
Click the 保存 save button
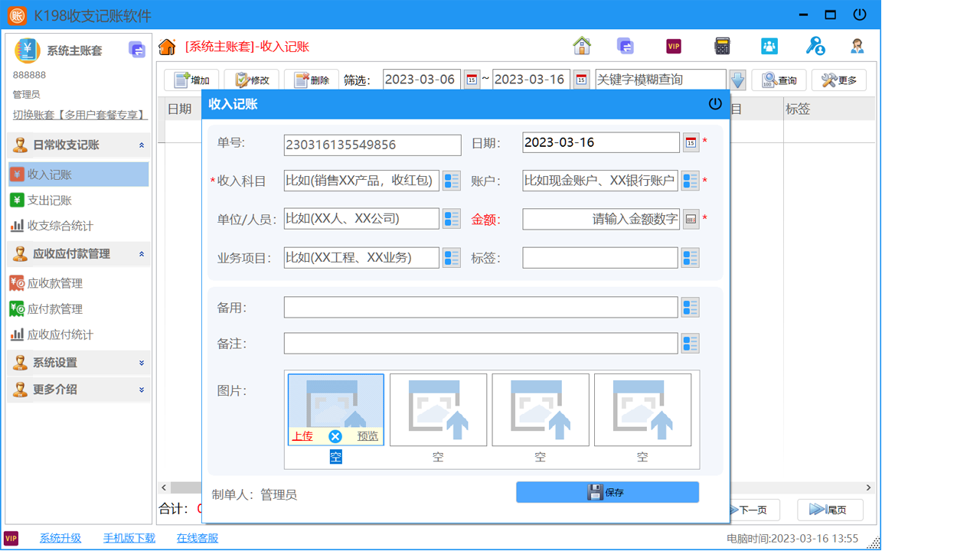pyautogui.click(x=607, y=492)
